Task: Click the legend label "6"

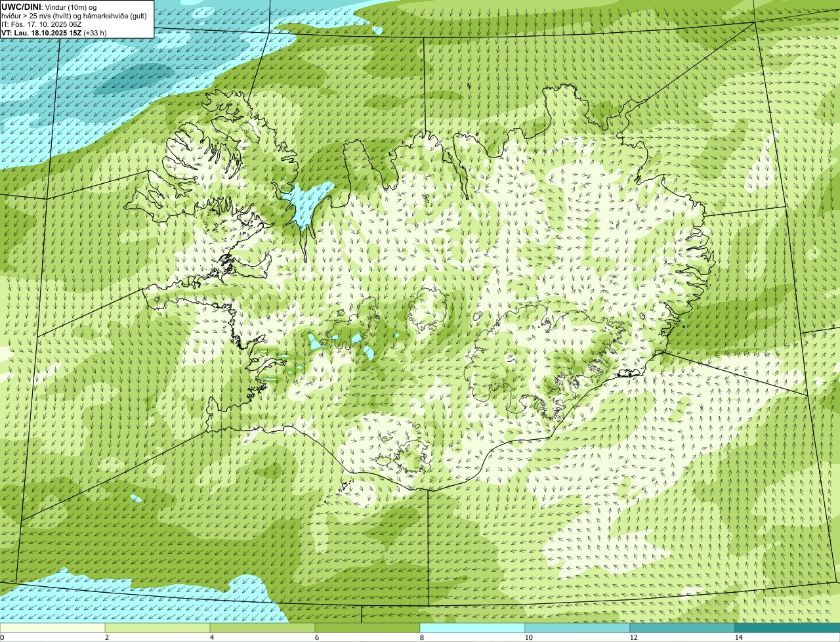Action: tap(316, 637)
